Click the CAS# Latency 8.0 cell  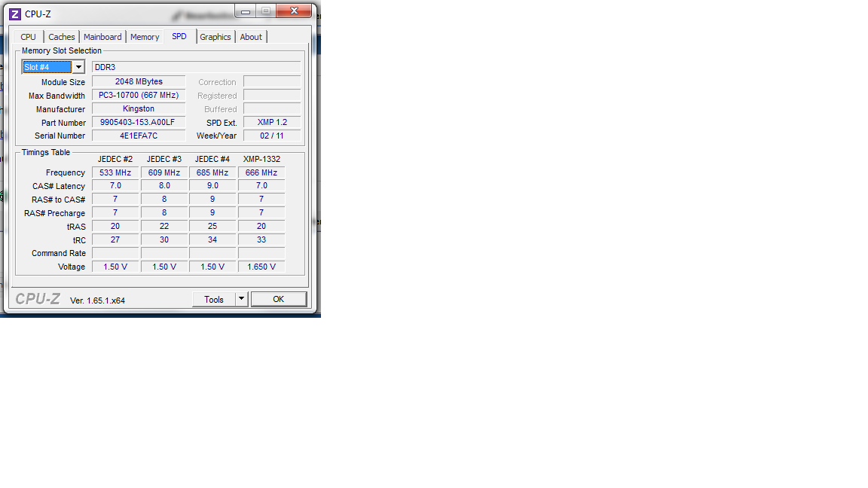pos(164,186)
